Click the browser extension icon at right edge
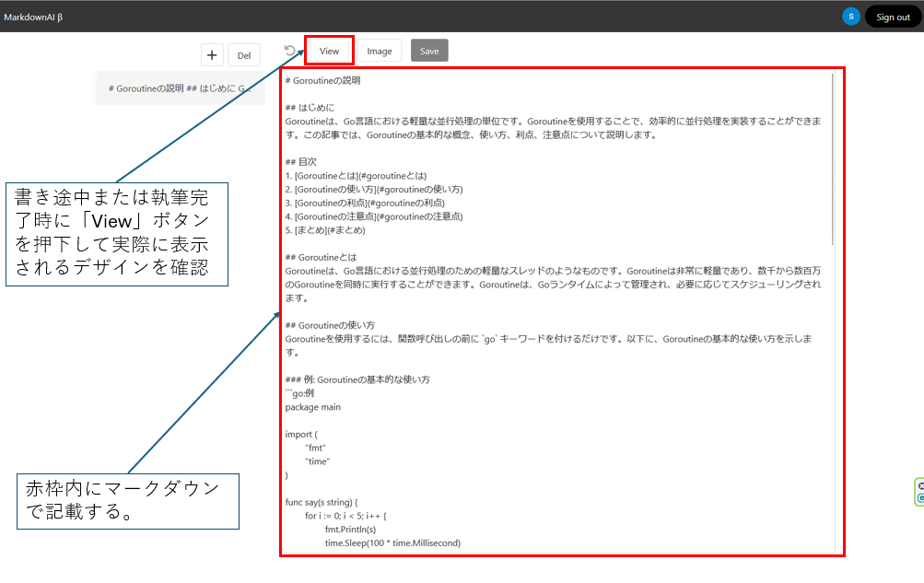Screen dimensions: 924x583 (x=918, y=492)
